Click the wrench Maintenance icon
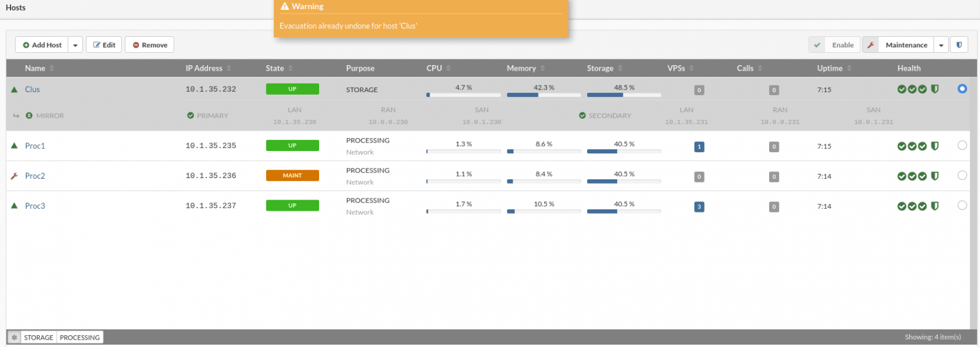The height and width of the screenshot is (347, 980). 871,45
